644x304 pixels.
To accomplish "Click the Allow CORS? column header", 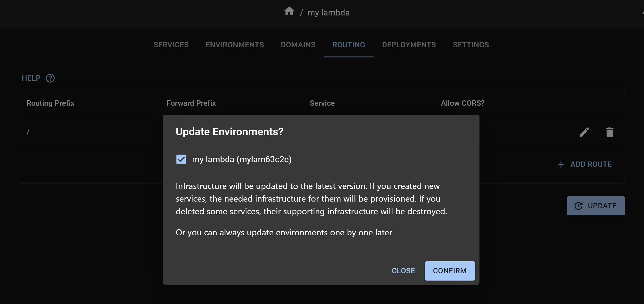I will (x=463, y=103).
